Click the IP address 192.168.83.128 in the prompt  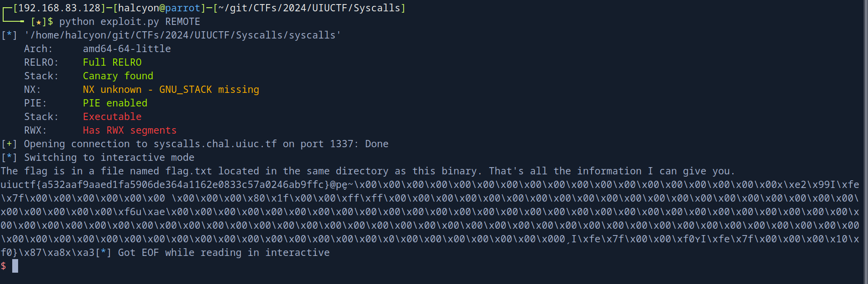(59, 8)
